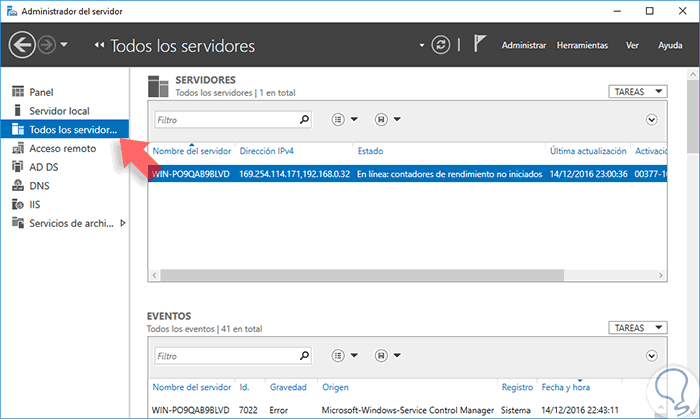Click the Acceso remoto icon

point(18,148)
